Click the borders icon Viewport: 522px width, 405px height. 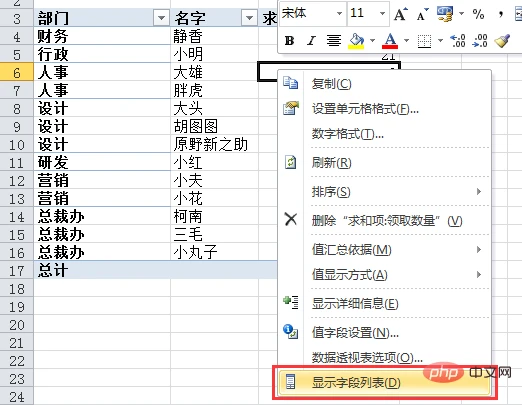coord(424,41)
